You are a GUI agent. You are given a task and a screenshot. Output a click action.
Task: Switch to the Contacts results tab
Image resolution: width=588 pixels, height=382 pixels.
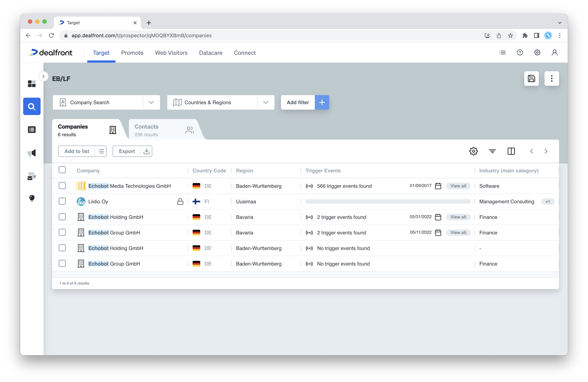tap(165, 130)
